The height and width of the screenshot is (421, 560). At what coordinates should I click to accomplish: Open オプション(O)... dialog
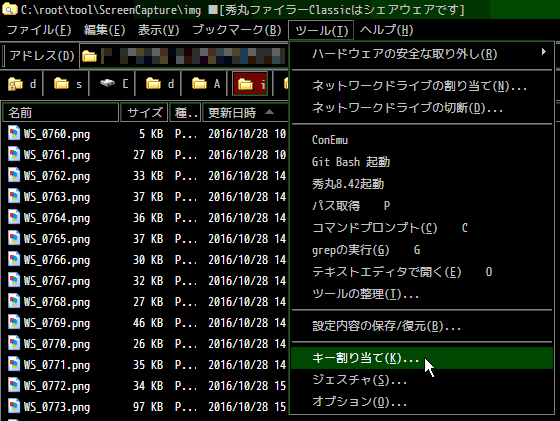pos(422,402)
